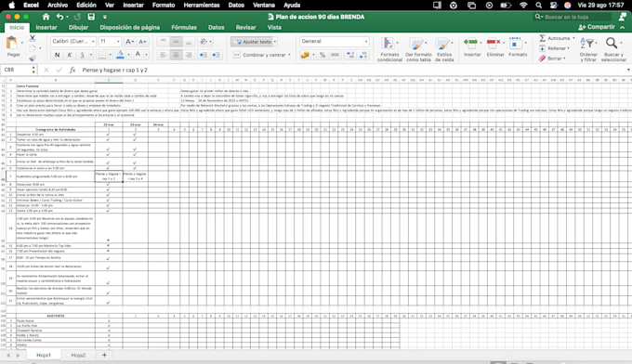This screenshot has height=364, width=632.
Task: Click the decrease indent icon
Action: tap(204, 55)
